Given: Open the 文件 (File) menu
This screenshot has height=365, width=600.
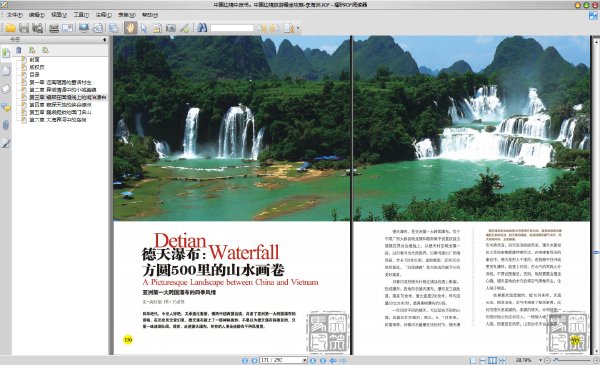Looking at the screenshot, I should click(x=15, y=15).
